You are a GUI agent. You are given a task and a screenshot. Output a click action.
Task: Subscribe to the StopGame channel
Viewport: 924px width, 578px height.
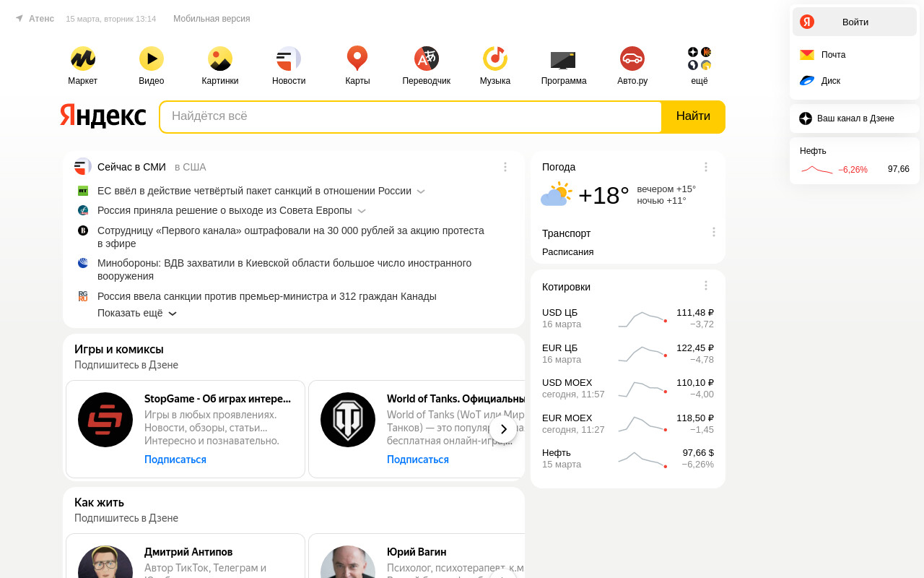click(x=175, y=460)
